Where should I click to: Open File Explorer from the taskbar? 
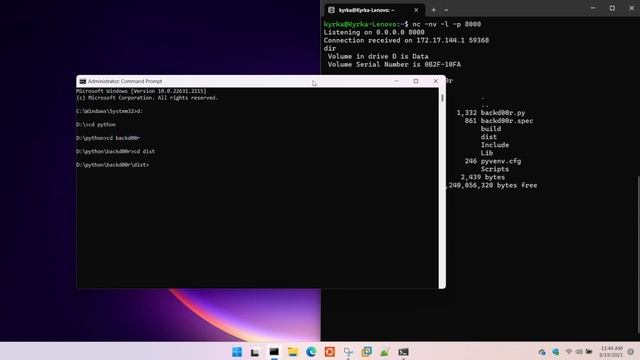(x=293, y=352)
